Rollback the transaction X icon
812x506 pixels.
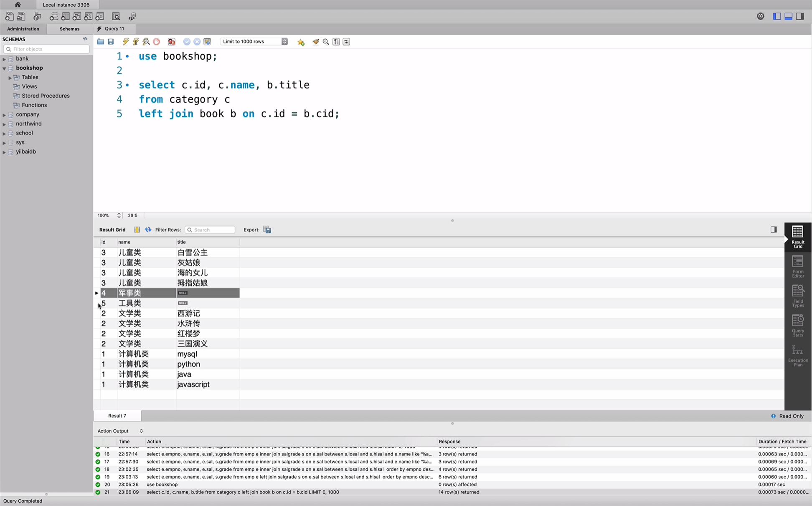tap(197, 42)
